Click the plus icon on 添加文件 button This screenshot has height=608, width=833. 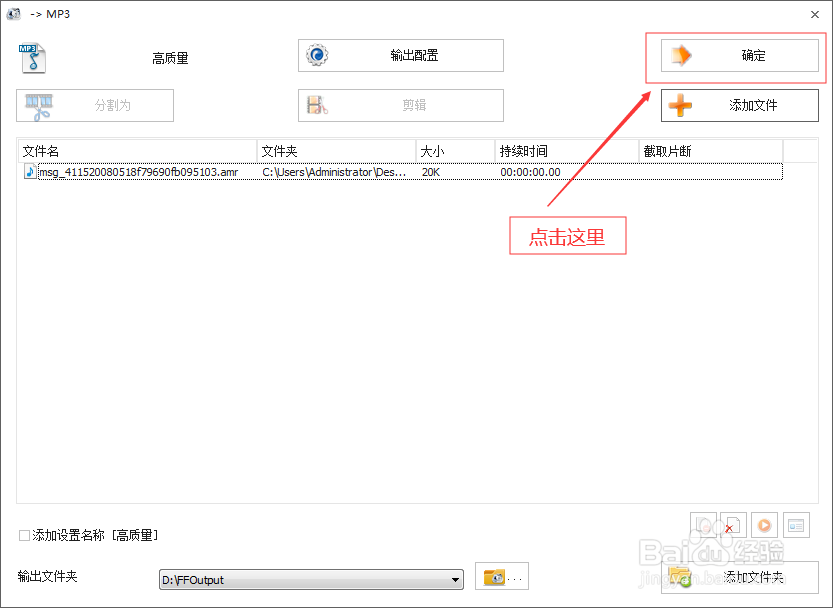point(680,105)
